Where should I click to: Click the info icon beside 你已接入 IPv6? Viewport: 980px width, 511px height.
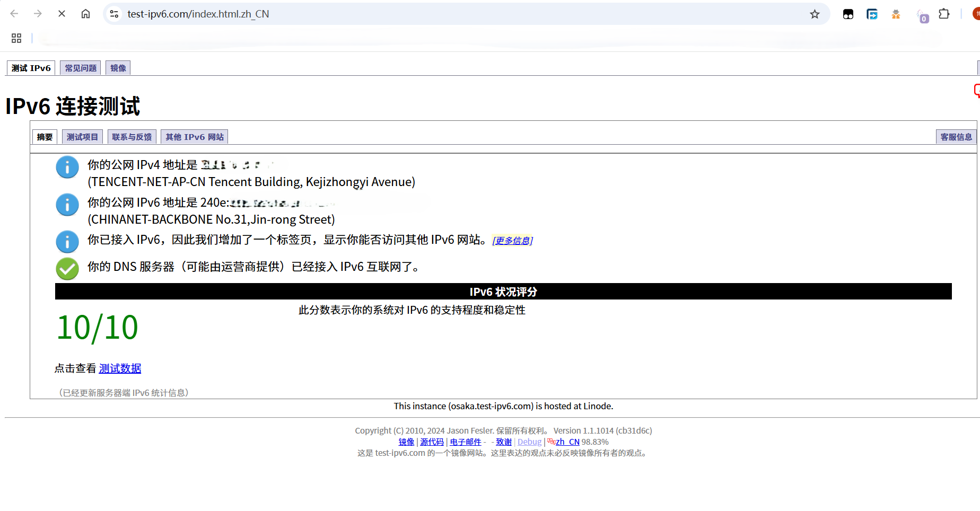67,242
